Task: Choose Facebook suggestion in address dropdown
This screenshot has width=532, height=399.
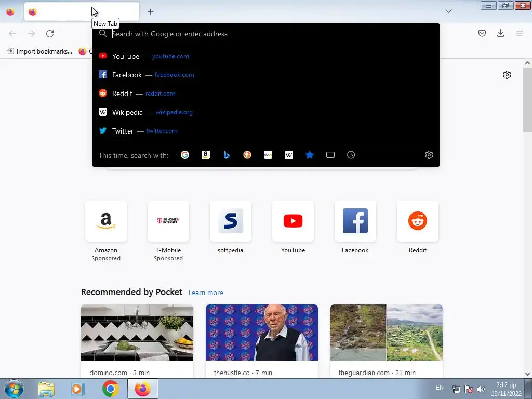Action: 265,75
